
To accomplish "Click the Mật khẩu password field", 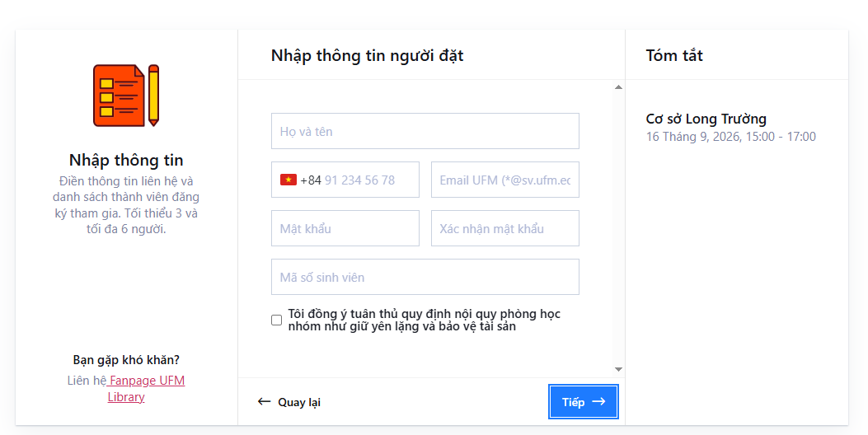I will pos(345,228).
